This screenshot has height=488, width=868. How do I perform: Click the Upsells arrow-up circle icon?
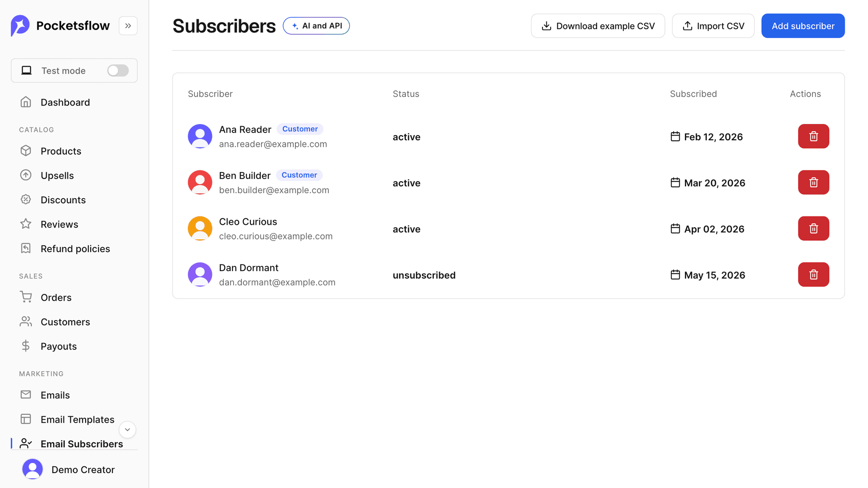pyautogui.click(x=26, y=175)
